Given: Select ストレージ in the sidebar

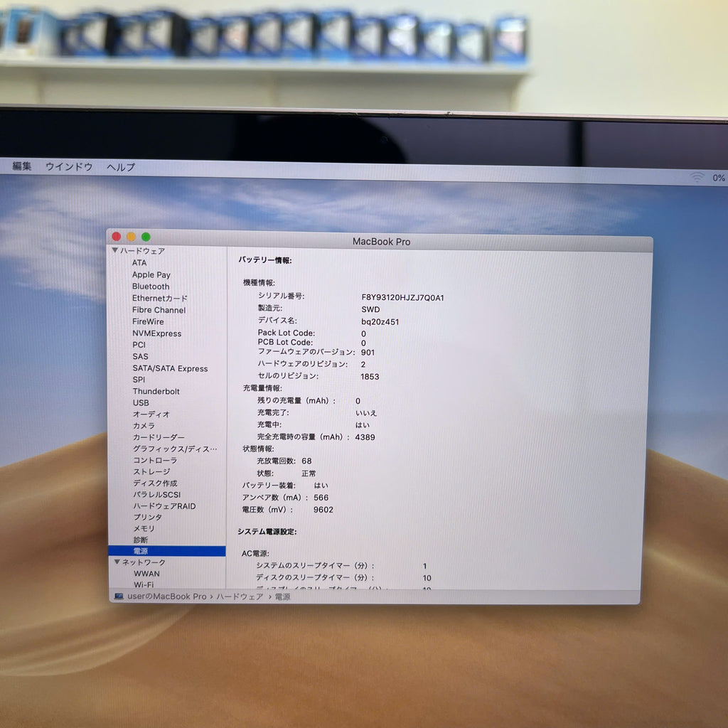Looking at the screenshot, I should (x=152, y=471).
